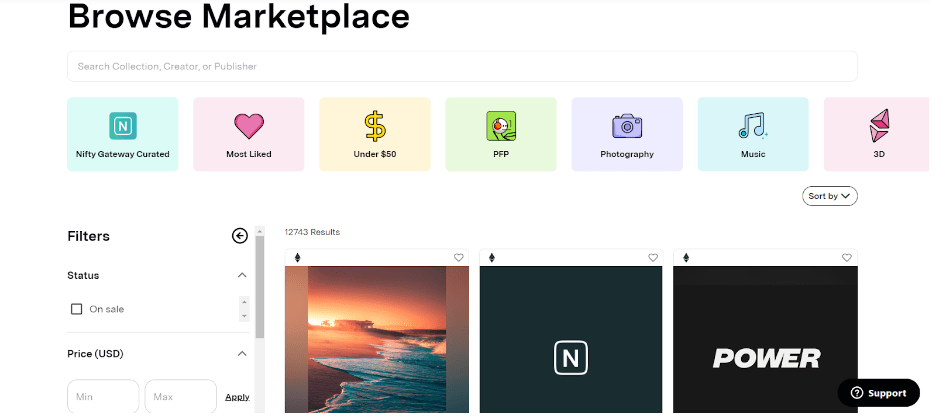
Task: Open the sunset beach NFT thumbnail
Action: click(x=377, y=339)
